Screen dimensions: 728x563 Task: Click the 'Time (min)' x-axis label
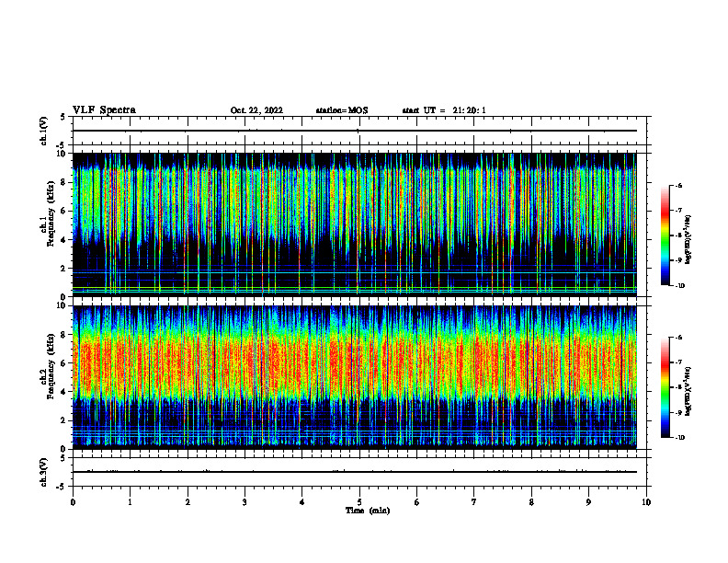tap(368, 511)
